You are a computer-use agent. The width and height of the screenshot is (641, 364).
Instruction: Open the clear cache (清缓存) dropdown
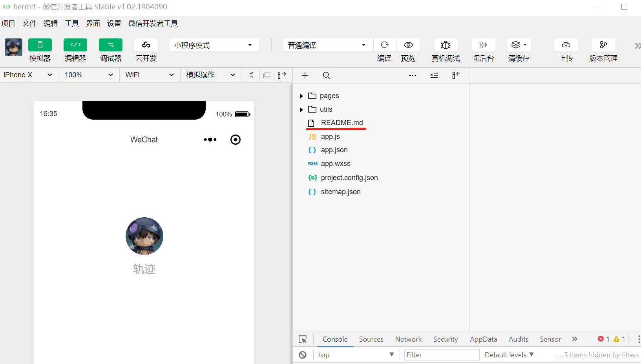pos(519,45)
